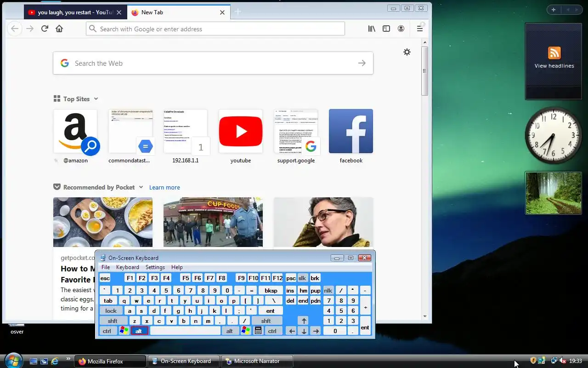Image resolution: width=588 pixels, height=368 pixels.
Task: Click the space bar key
Action: 185,331
